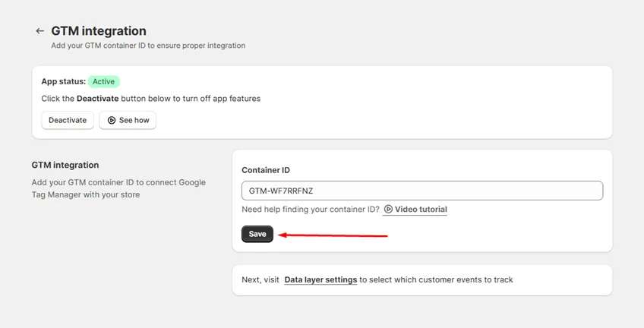
Task: Click the 'Need help finding your container ID?' text
Action: click(x=311, y=210)
